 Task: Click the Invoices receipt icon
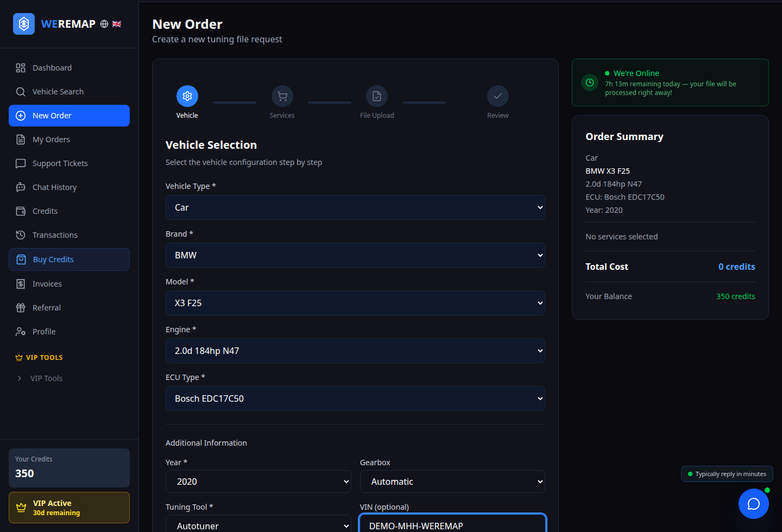point(21,284)
